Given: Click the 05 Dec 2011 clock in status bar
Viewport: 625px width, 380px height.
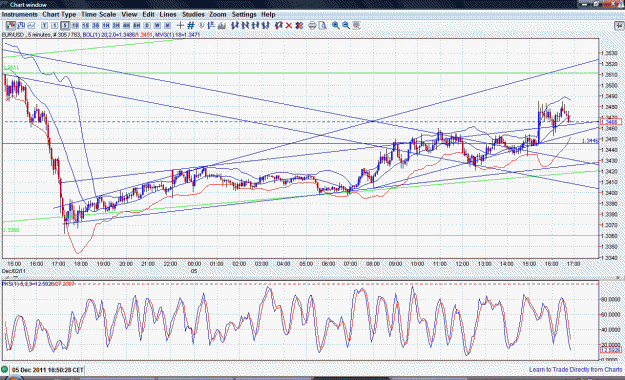Looking at the screenshot, I should pos(47,370).
